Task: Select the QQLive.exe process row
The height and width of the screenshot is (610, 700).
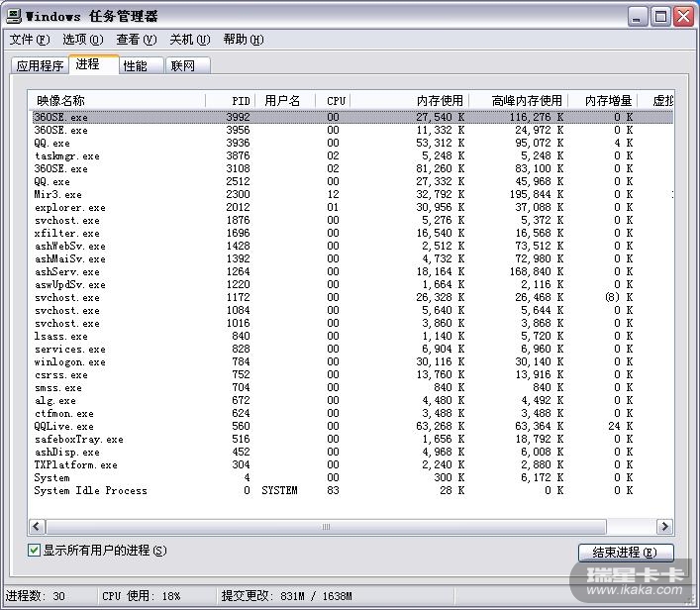Action: (x=350, y=426)
